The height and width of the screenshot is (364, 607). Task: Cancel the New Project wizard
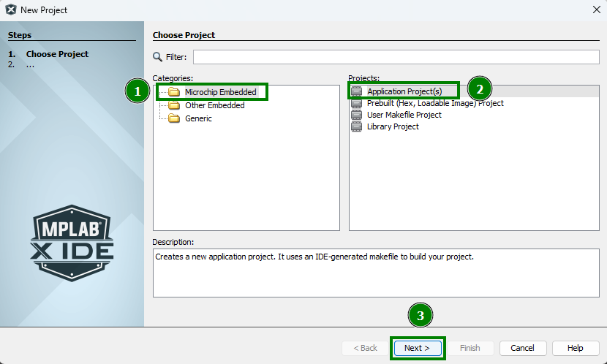pos(523,348)
